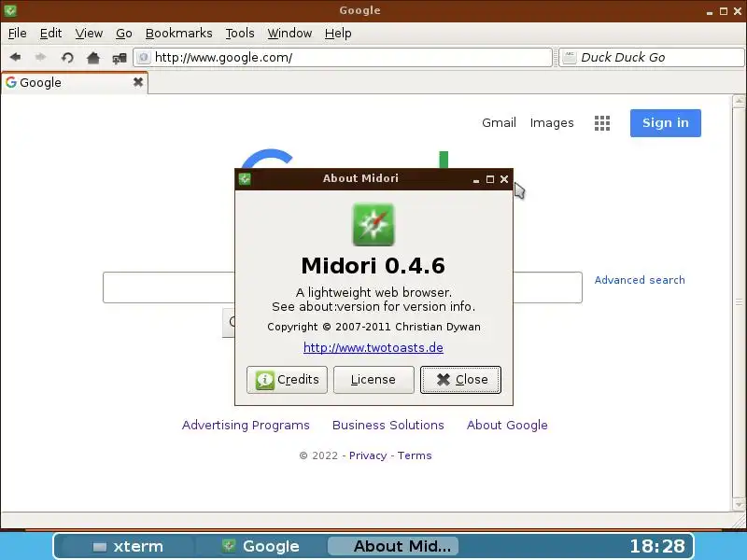
Task: Open the http://www.twotoasts.de link
Action: point(373,347)
